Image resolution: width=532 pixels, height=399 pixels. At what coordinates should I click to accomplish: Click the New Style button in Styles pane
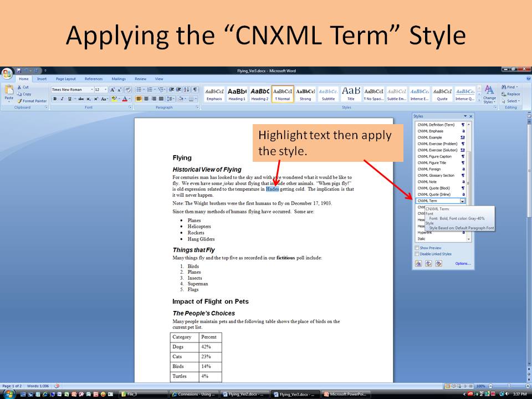click(418, 264)
